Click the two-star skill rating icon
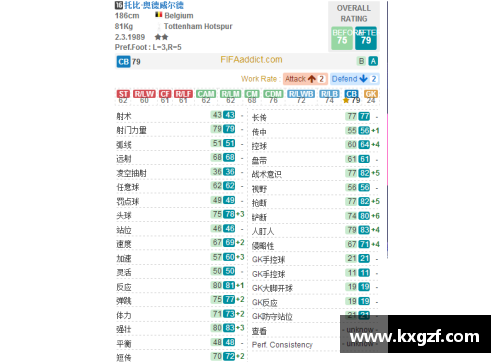The width and height of the screenshot is (500, 362). [x=161, y=37]
